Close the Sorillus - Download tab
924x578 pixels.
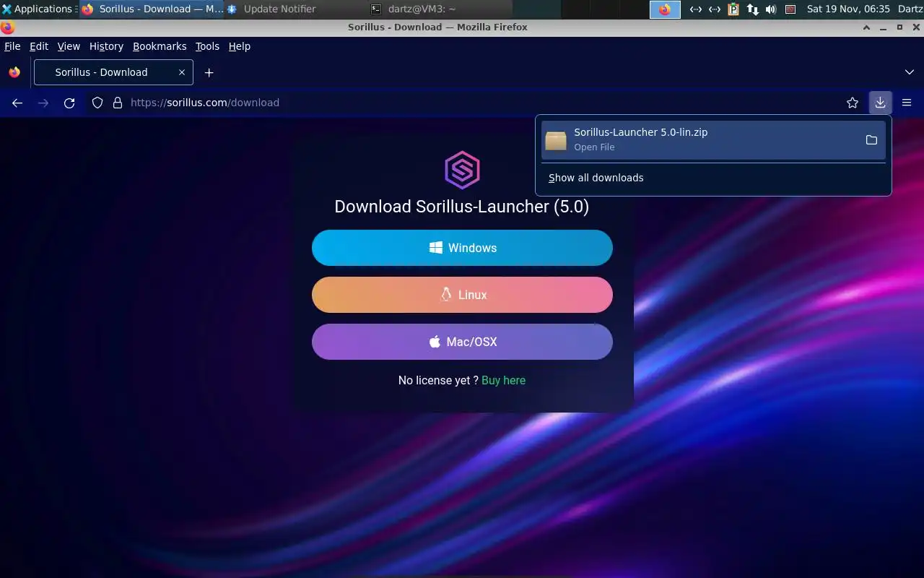pyautogui.click(x=182, y=72)
